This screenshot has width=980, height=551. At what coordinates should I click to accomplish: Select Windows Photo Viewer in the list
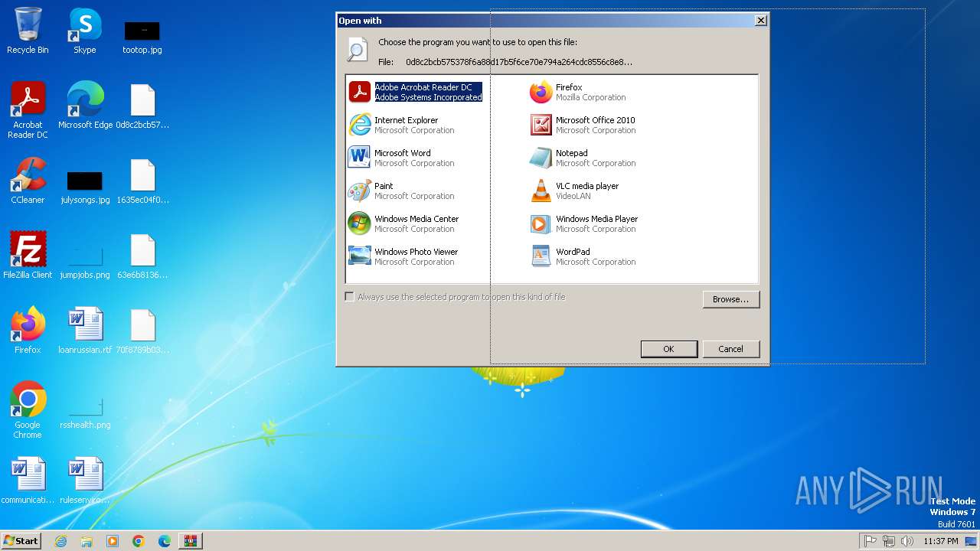pyautogui.click(x=403, y=257)
